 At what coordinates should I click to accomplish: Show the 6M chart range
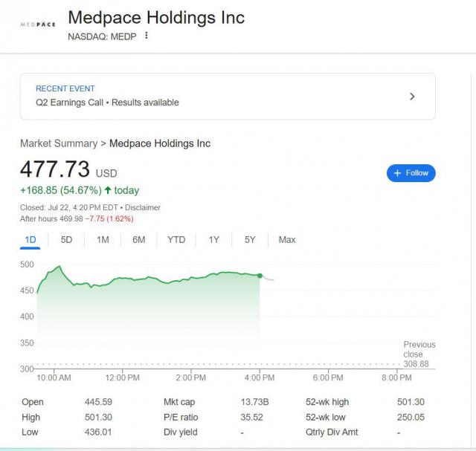138,239
